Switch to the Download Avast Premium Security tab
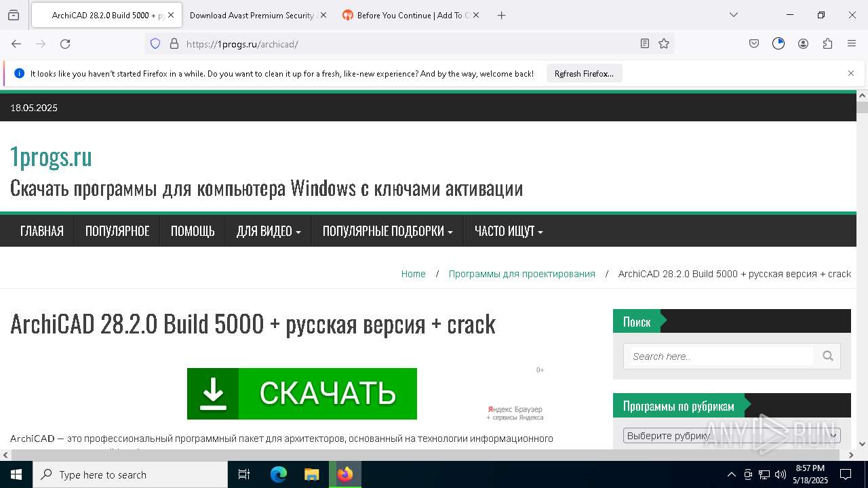 click(x=251, y=15)
